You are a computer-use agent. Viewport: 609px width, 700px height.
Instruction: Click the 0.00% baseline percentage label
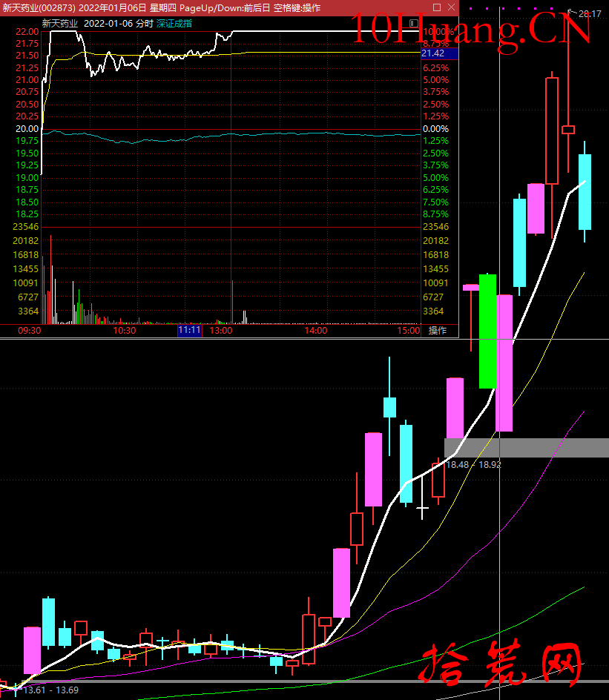click(435, 129)
